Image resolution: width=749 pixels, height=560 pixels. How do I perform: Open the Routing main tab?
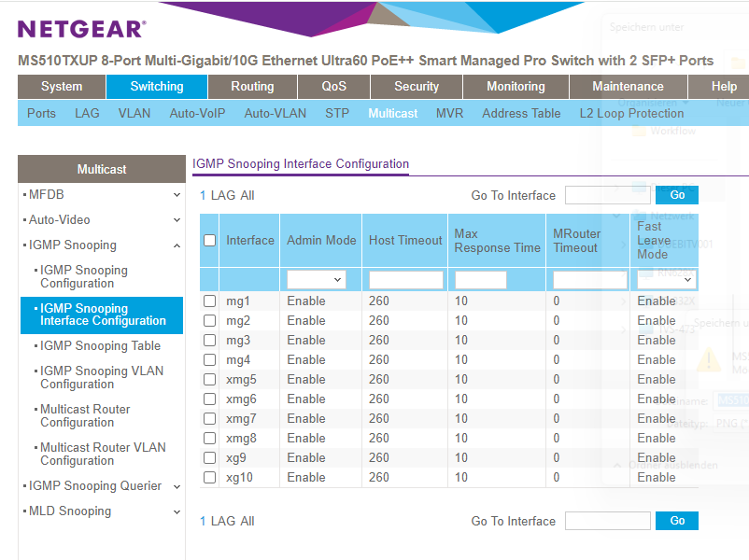(x=252, y=86)
